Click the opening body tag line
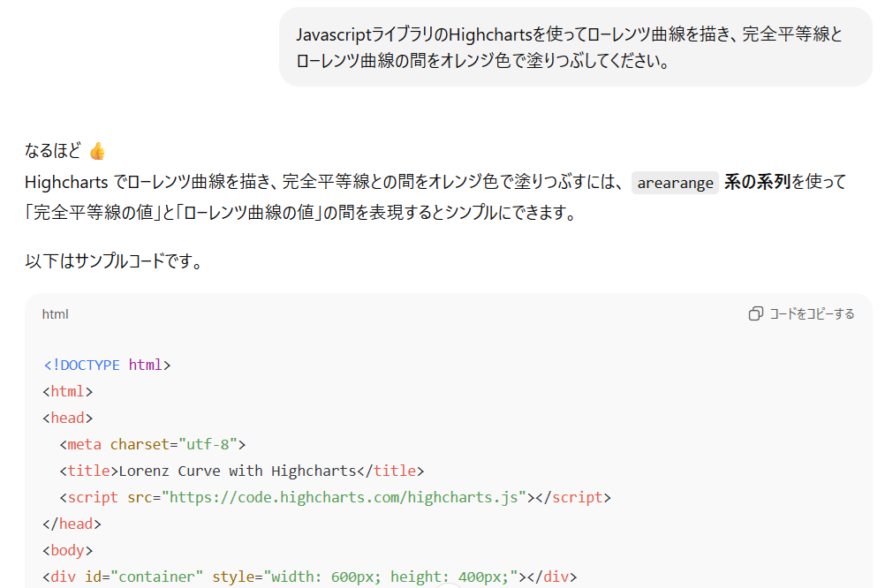885x588 pixels. (x=67, y=550)
